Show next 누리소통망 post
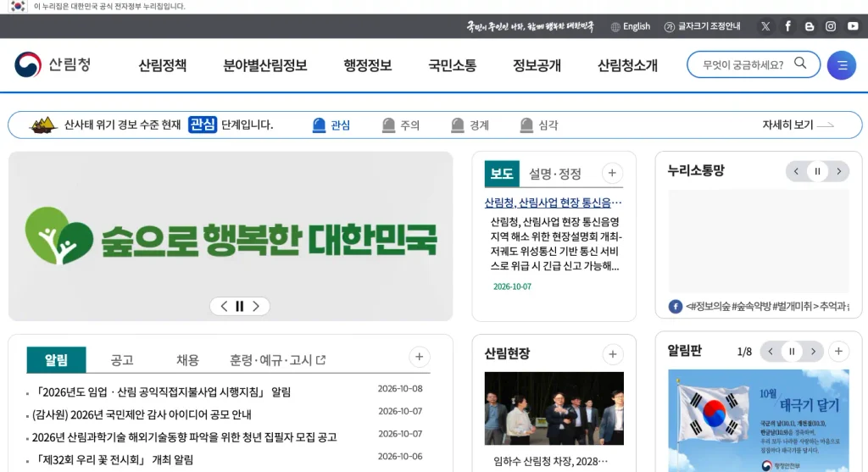The width and height of the screenshot is (868, 472). coord(838,171)
